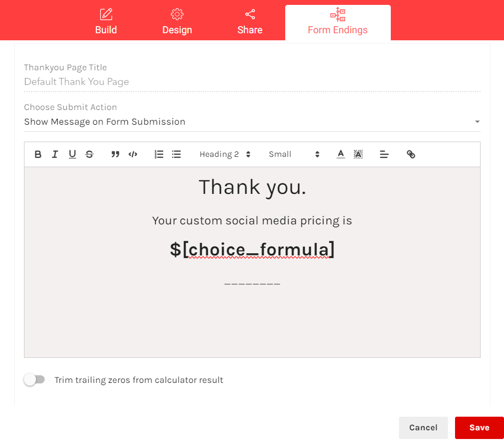The height and width of the screenshot is (445, 504).
Task: Open the Design tab
Action: click(177, 21)
